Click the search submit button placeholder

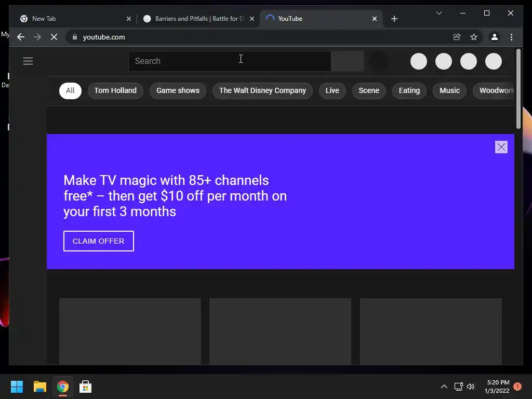(x=348, y=61)
